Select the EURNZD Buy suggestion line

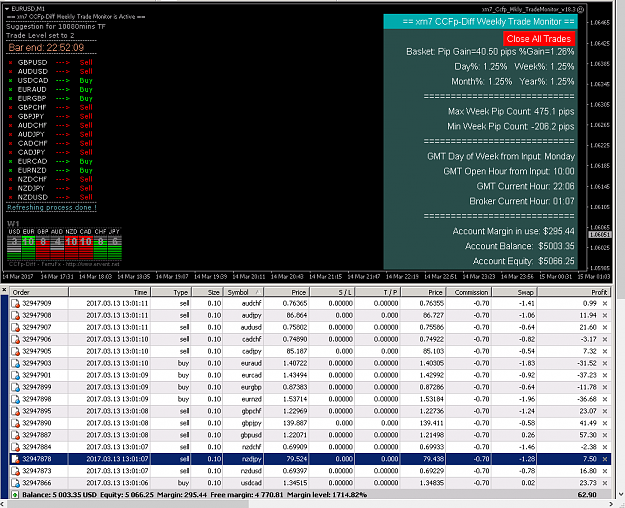coord(50,170)
